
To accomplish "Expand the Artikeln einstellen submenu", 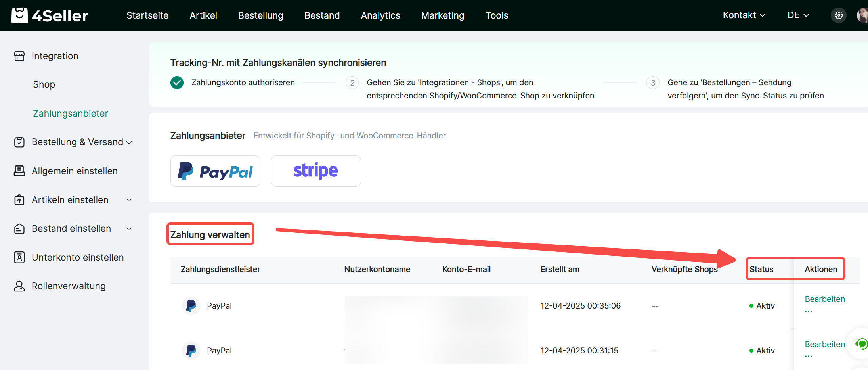I will (x=129, y=200).
